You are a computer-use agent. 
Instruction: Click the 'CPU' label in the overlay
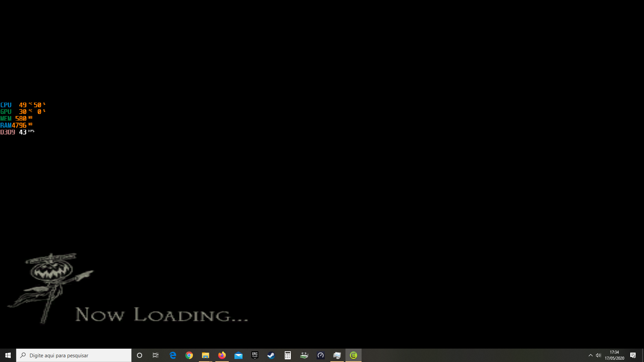click(6, 105)
